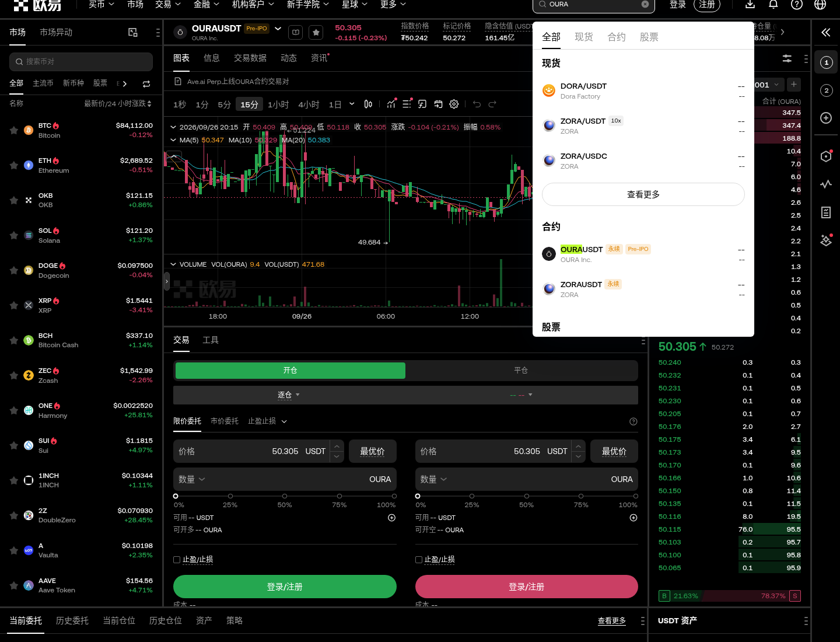
Task: Select OURAUSDT perpetual result in search dropdown
Action: pyautogui.click(x=643, y=254)
